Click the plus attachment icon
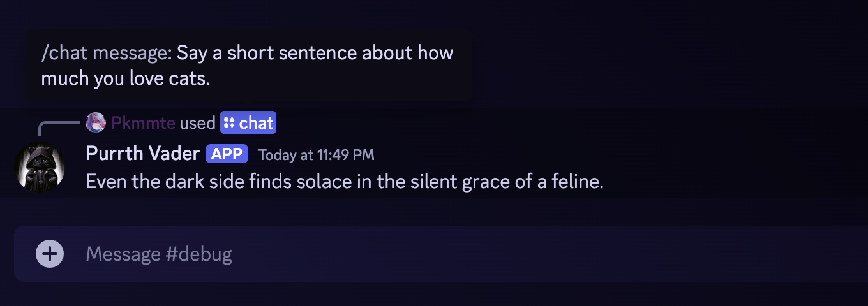Screen dimensions: 868x306 (50, 254)
